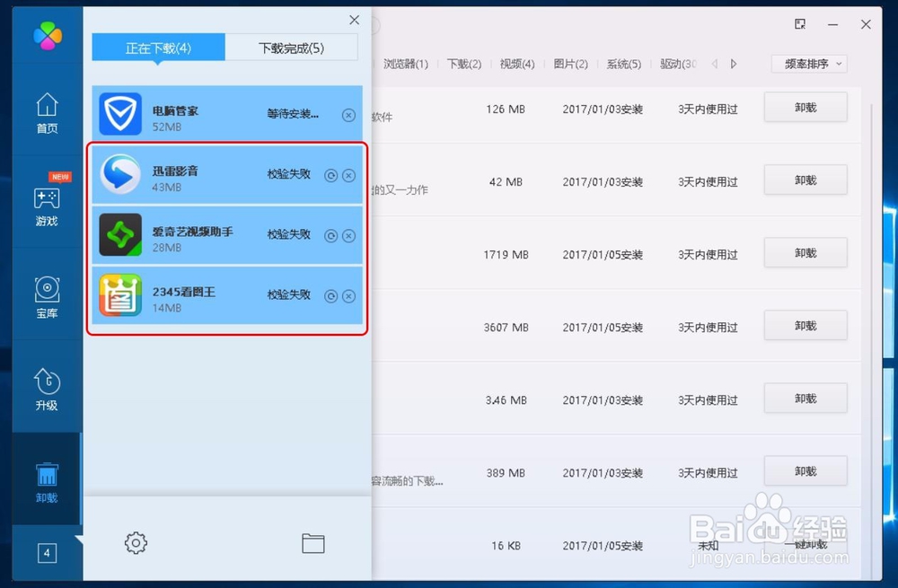Switch to 下载完成(5) tab
The image size is (898, 588).
(x=292, y=48)
